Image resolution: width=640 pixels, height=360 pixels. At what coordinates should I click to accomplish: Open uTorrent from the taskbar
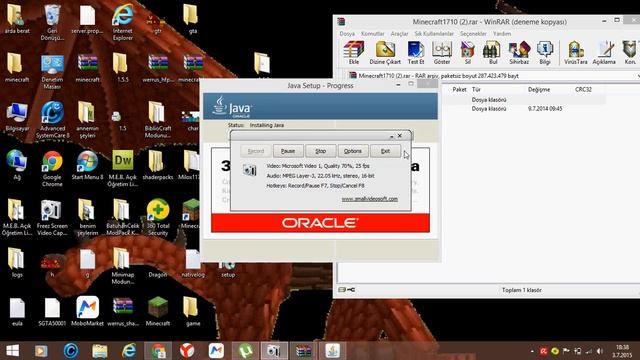tap(245, 351)
